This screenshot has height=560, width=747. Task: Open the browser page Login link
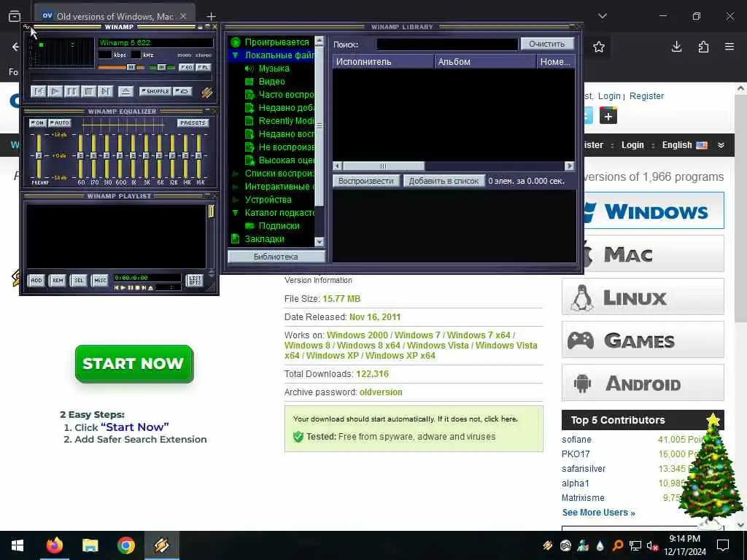pos(609,96)
